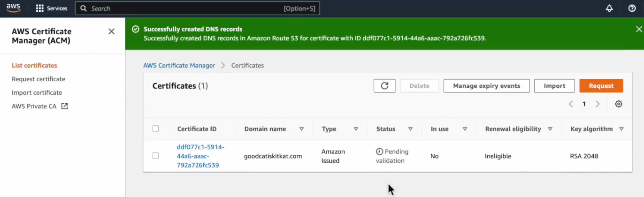This screenshot has height=197, width=644.
Task: Sort by In use column arrow
Action: (x=465, y=129)
